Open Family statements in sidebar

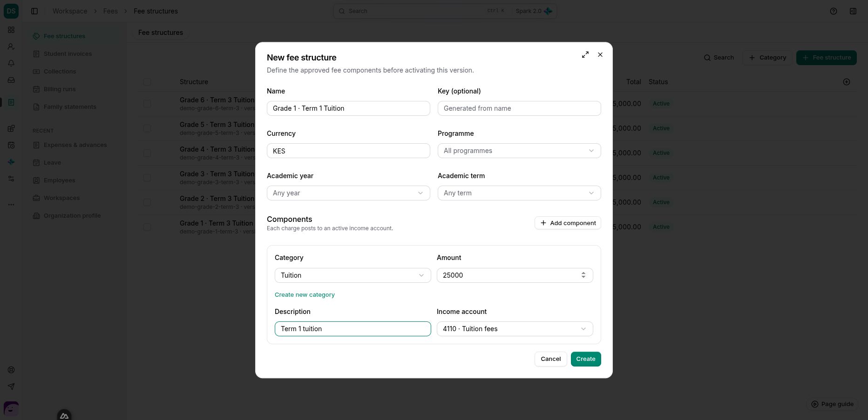click(x=70, y=107)
